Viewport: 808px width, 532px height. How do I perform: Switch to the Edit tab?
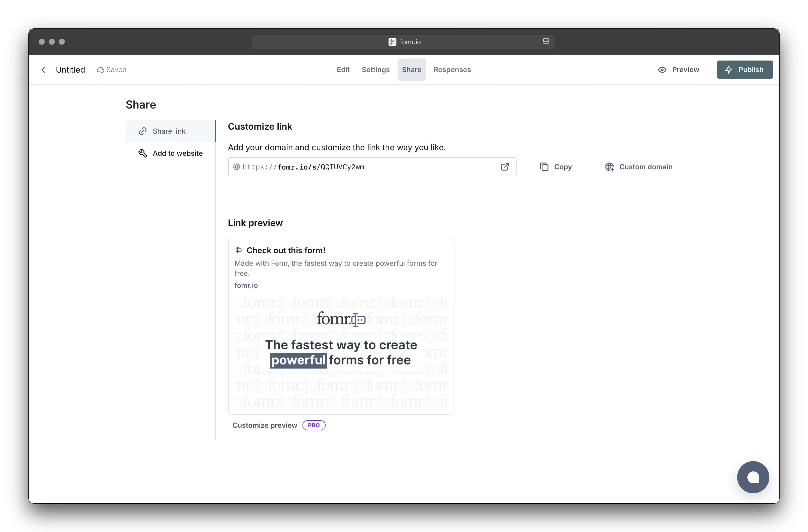(343, 70)
